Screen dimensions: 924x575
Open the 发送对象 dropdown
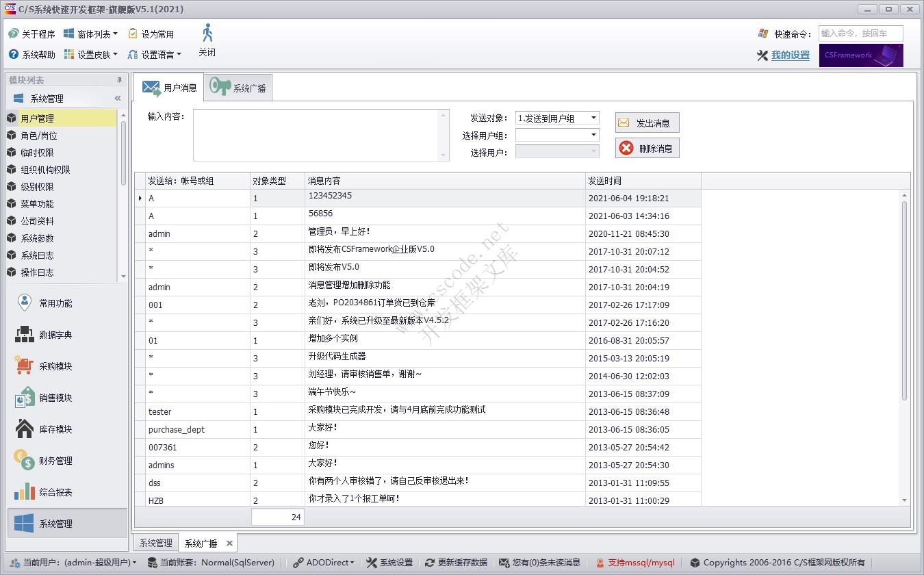[x=593, y=117]
